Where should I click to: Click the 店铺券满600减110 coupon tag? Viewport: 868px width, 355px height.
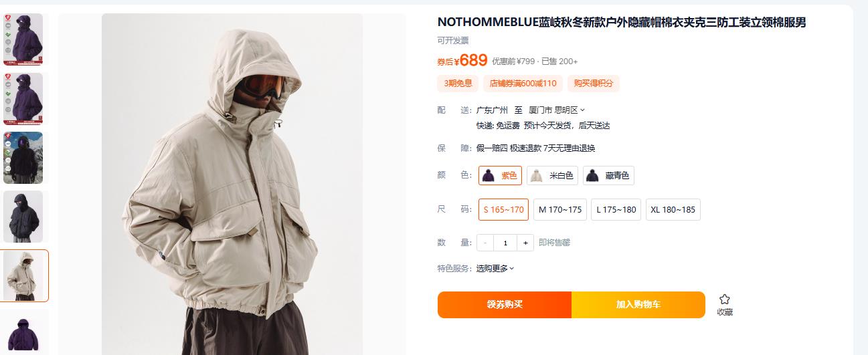[523, 84]
